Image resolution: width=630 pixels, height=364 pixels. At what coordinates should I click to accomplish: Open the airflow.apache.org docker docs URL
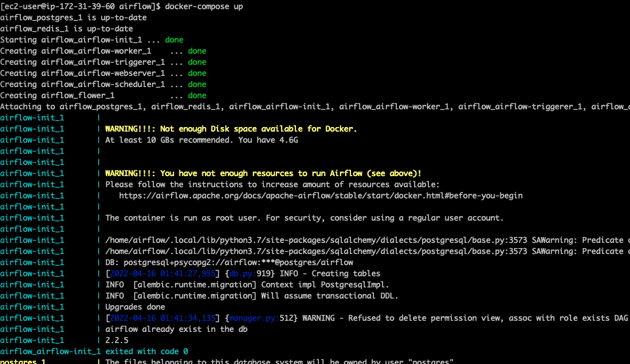(321, 196)
